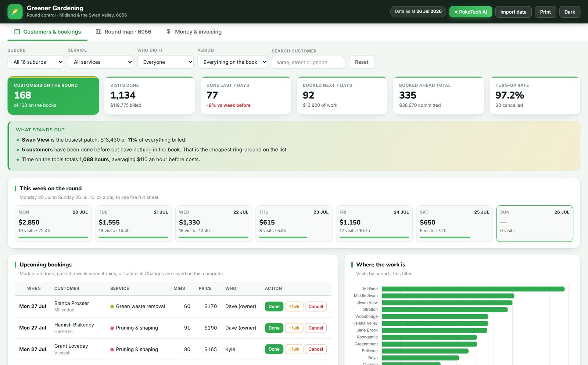Click the Greenmount bar in chart
This screenshot has height=365, width=588.
[430, 344]
